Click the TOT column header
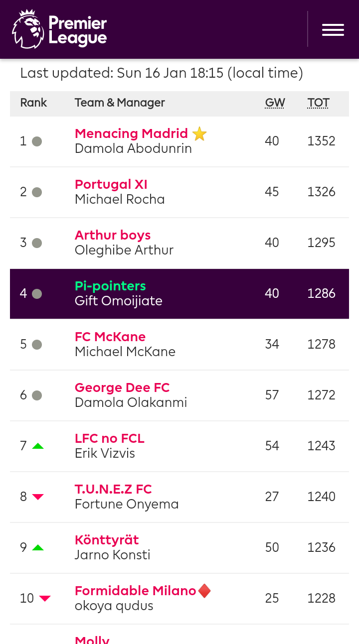The height and width of the screenshot is (644, 359). (x=319, y=103)
